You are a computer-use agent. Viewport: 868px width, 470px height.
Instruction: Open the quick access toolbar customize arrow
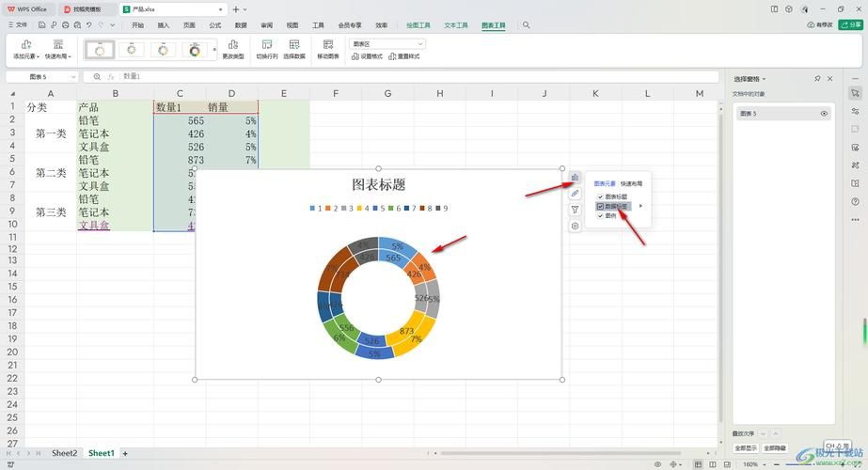[x=112, y=25]
